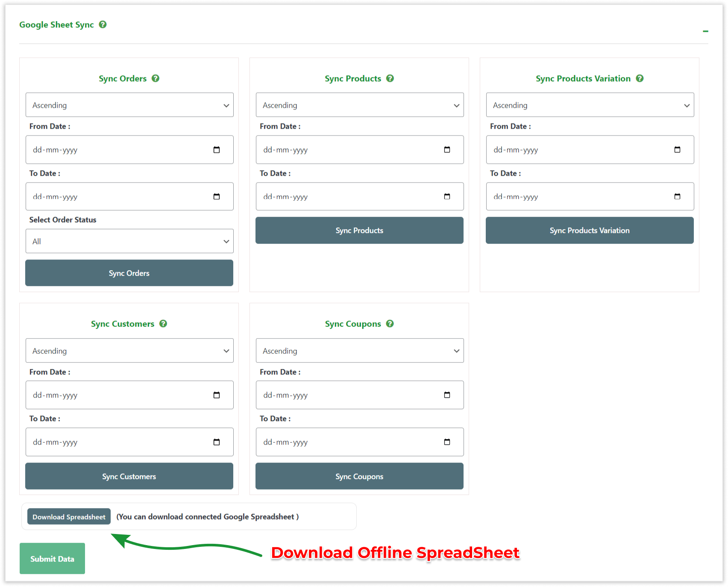The height and width of the screenshot is (587, 728).
Task: Open calendar picker for Sync Customers From Date
Action: point(217,395)
